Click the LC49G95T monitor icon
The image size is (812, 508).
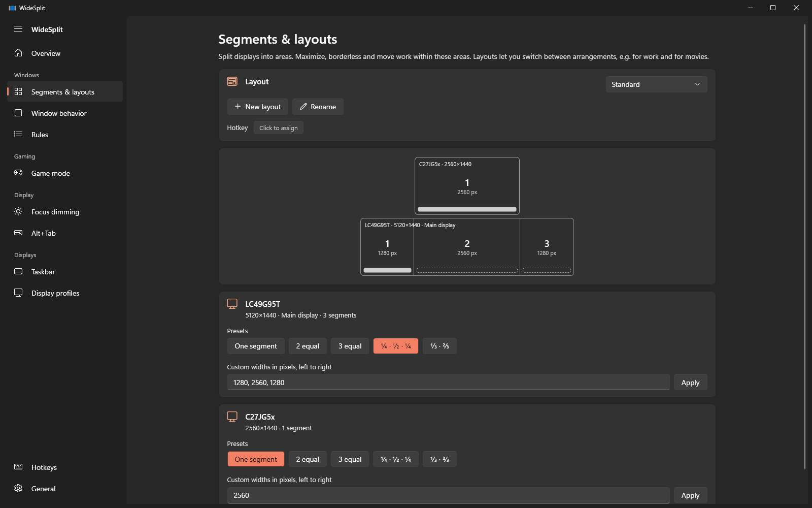coord(232,304)
